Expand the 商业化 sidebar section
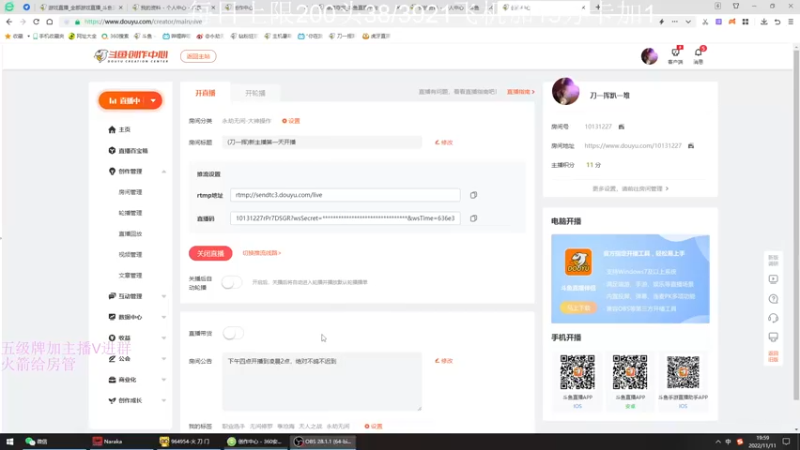Viewport: 800px width, 450px height. coord(164,380)
